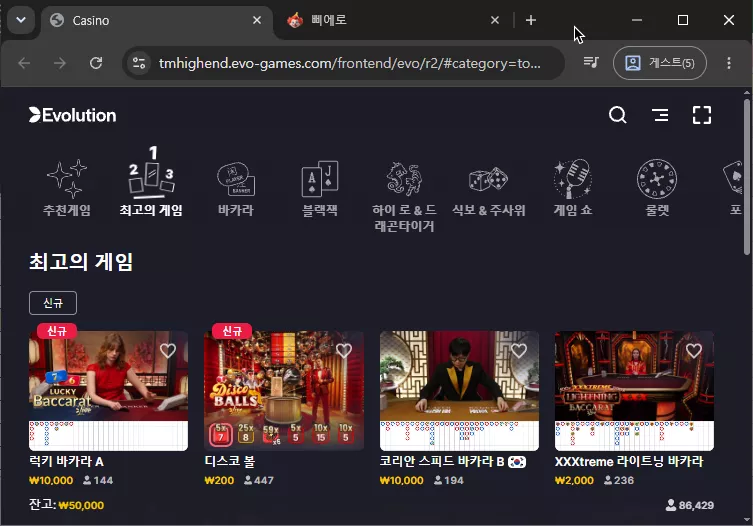Close the Casino tab

pyautogui.click(x=257, y=20)
